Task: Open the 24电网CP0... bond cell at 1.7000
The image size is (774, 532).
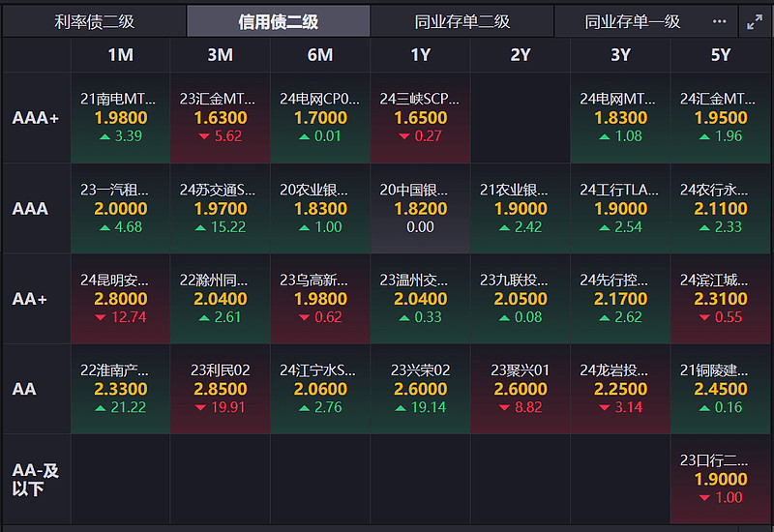Action: (320, 118)
